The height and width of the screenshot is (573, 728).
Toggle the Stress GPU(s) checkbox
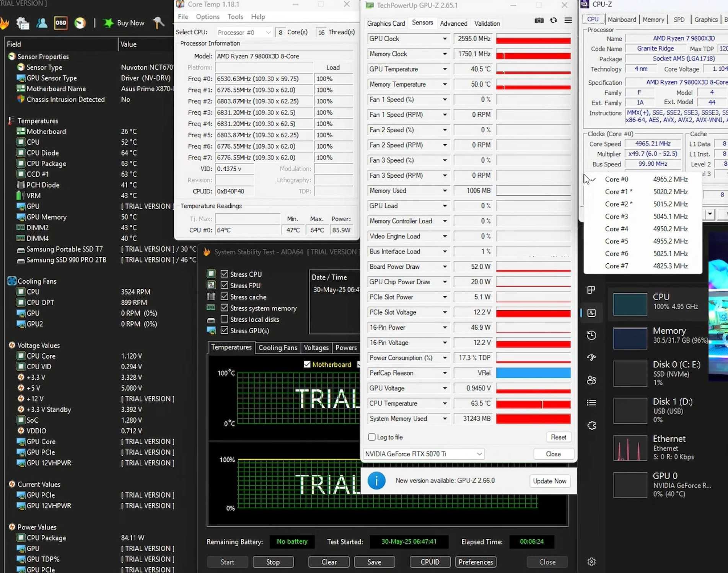[x=225, y=330]
